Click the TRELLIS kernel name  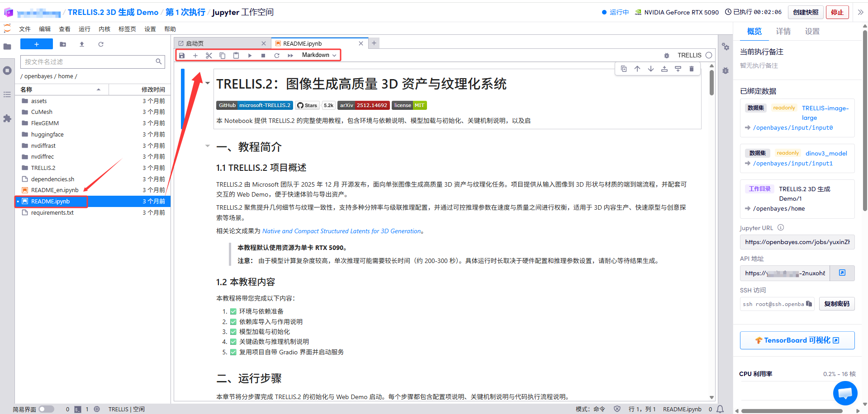[x=689, y=55]
